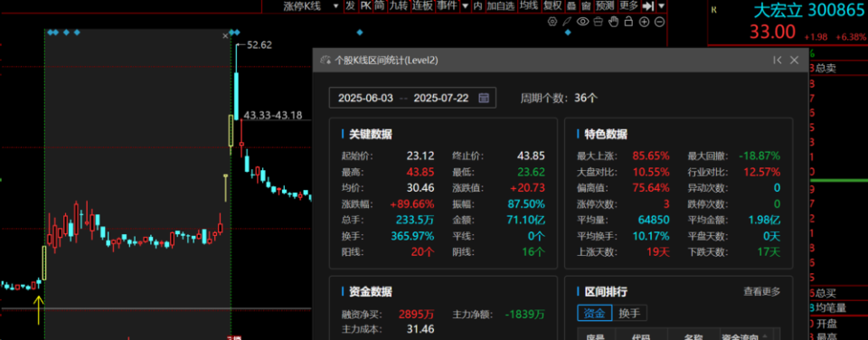This screenshot has height=340, width=868.
Task: Click the 总卖 label in the quote panel
Action: 826,68
